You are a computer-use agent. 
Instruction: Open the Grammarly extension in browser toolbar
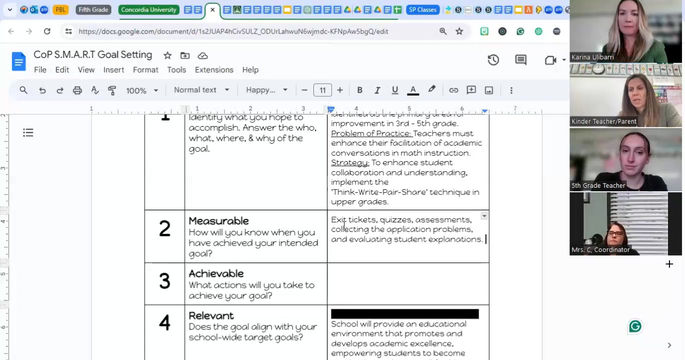520,31
